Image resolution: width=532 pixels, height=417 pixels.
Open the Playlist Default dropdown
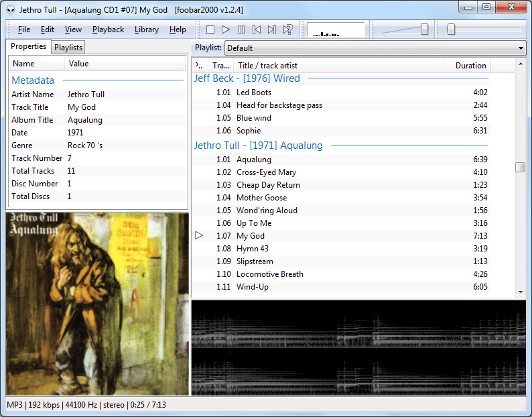pyautogui.click(x=375, y=48)
